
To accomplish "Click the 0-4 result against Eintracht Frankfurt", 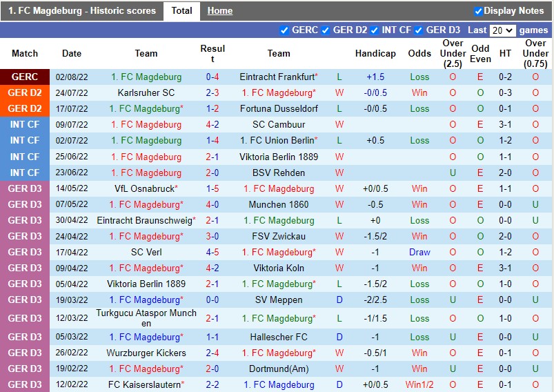I will click(x=212, y=77).
